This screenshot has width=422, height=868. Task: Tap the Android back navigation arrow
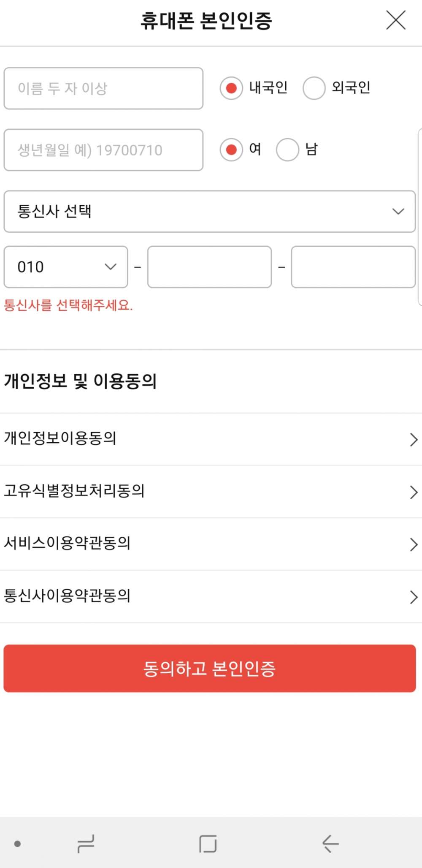point(330,844)
